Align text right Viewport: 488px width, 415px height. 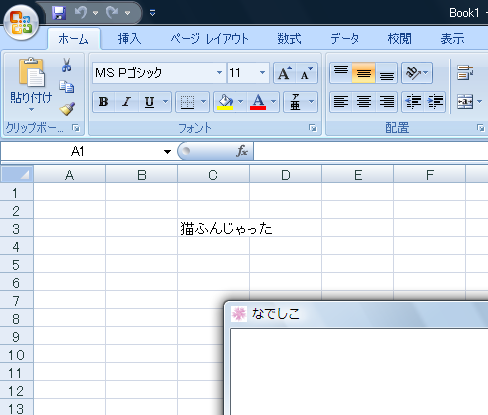pos(386,102)
